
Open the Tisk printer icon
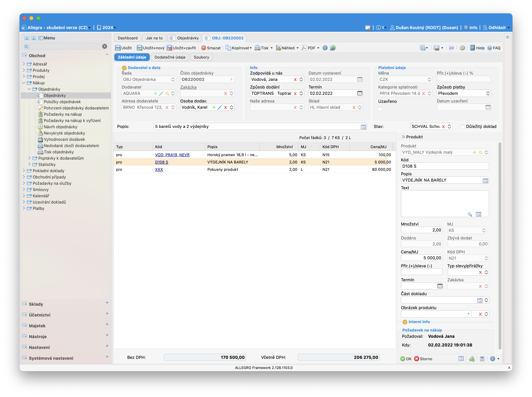tap(257, 48)
